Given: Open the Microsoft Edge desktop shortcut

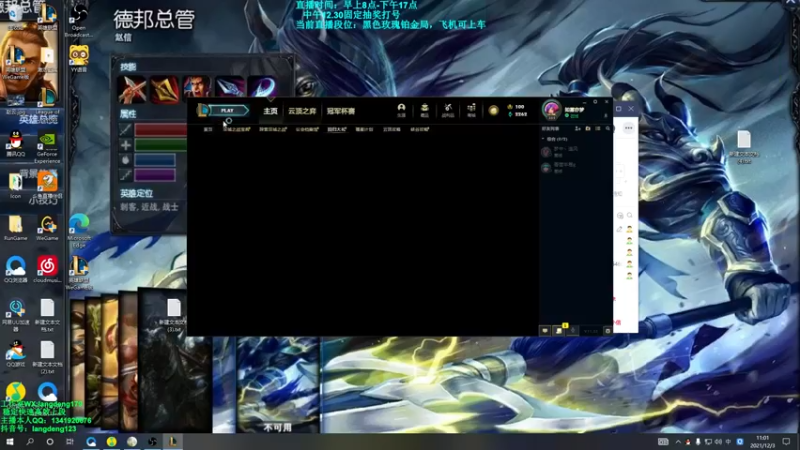Looking at the screenshot, I should click(79, 231).
